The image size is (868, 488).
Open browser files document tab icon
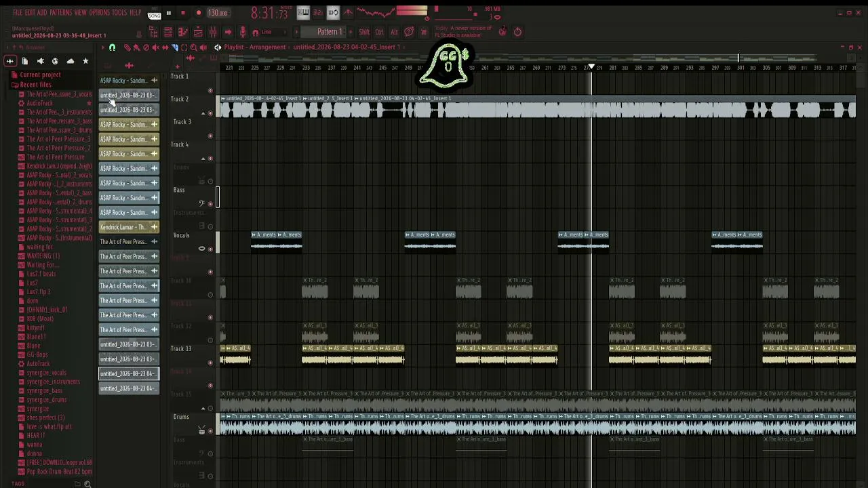pos(25,61)
